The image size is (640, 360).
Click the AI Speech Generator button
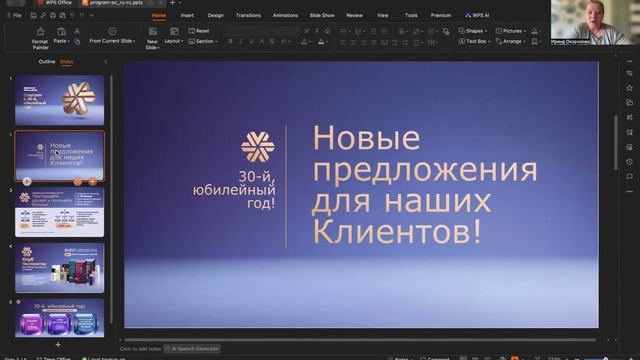(x=192, y=349)
